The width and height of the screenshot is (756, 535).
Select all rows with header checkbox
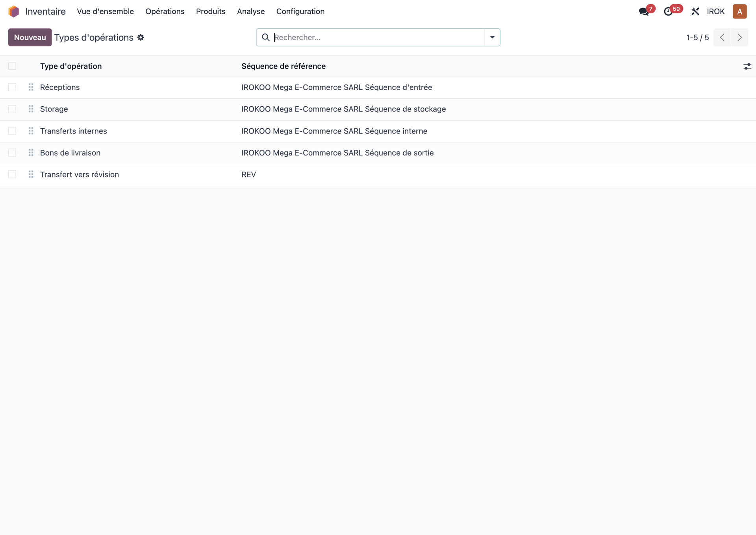coord(12,66)
